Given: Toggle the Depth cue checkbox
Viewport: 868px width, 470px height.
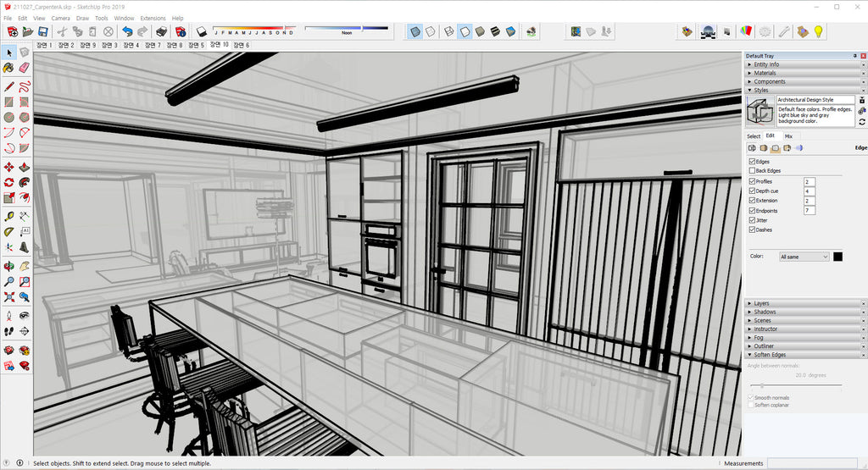Looking at the screenshot, I should click(x=752, y=191).
